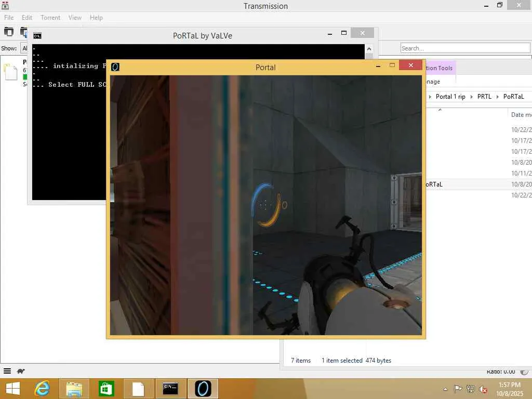This screenshot has width=532, height=399.
Task: Click the torrent file icon in Transmission list
Action: click(10, 72)
